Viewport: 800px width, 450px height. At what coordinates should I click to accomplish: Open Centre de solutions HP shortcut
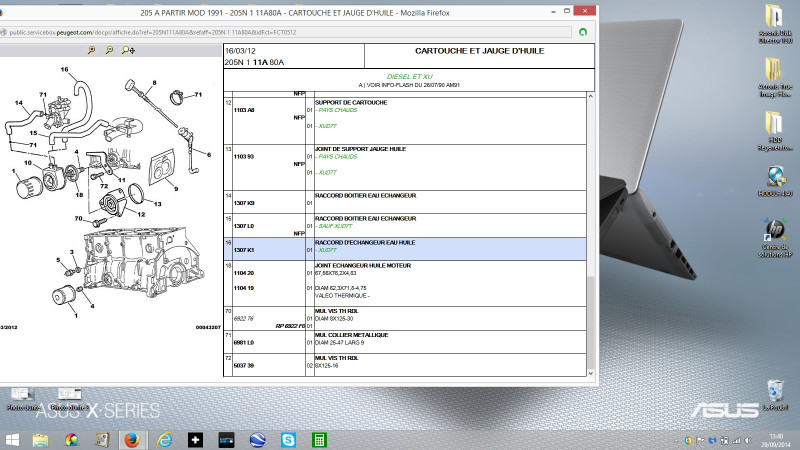(775, 237)
